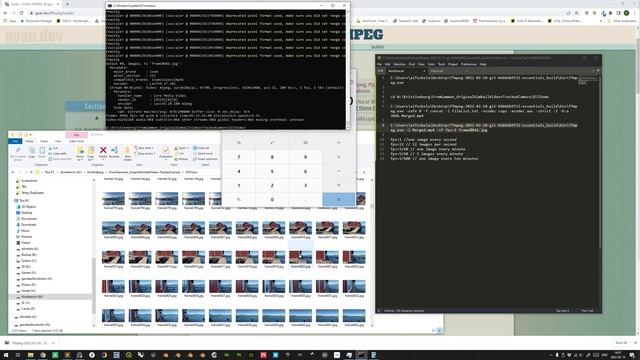
Task: Open the Find menu in Sublime Text
Action: (412, 64)
